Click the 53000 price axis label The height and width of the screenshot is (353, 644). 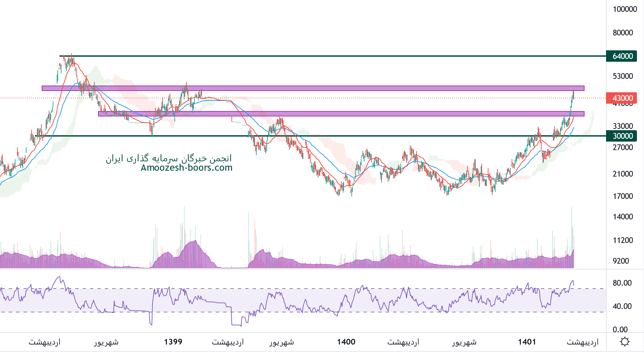622,76
